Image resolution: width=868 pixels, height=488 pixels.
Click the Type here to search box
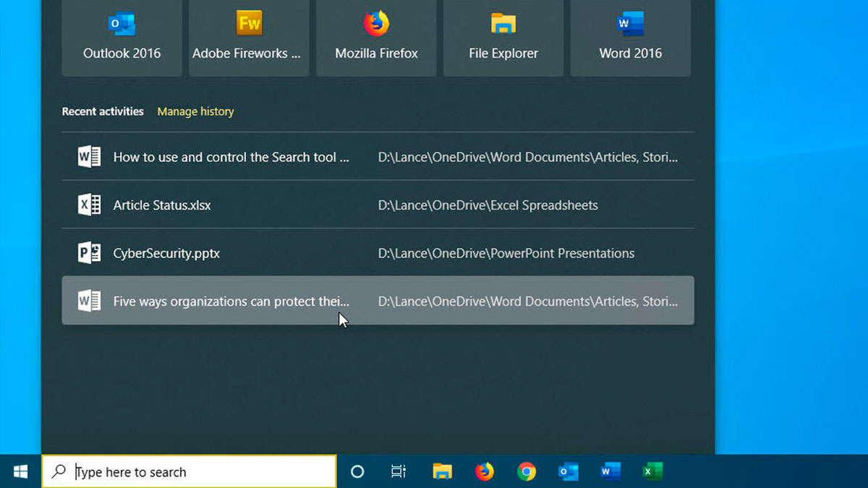click(189, 471)
